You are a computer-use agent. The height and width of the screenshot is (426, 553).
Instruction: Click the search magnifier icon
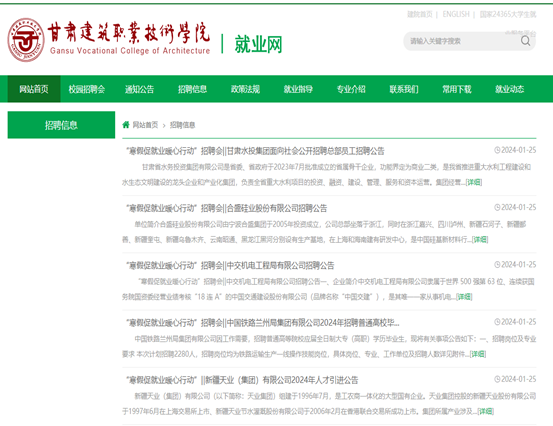(525, 41)
